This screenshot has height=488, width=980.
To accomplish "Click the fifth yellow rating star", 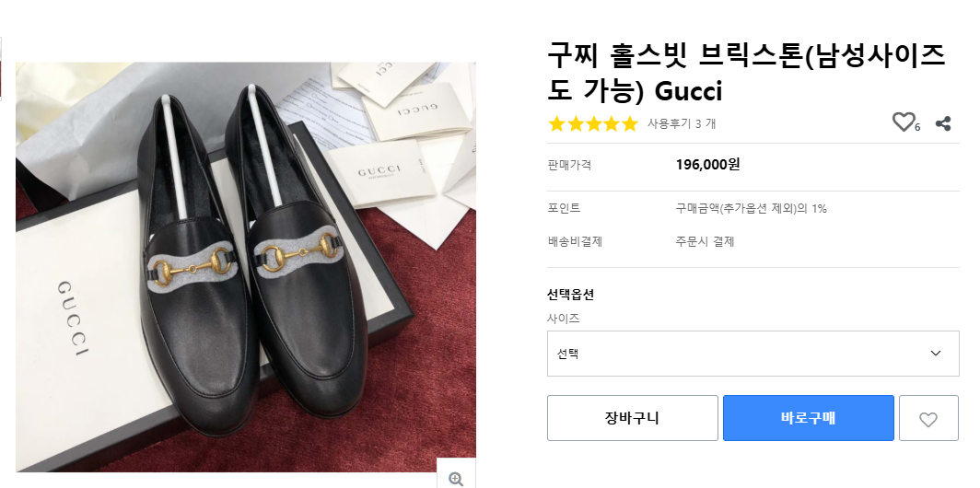I will coord(629,123).
